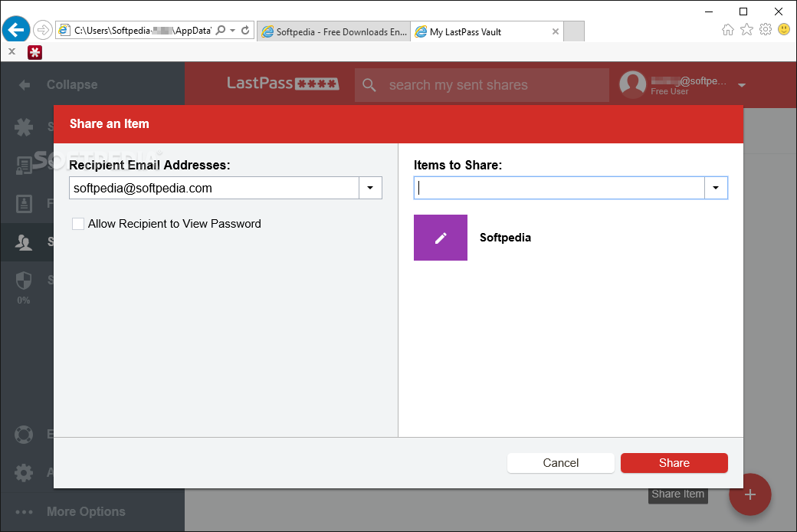
Task: Open the account dropdown arrow in header
Action: coord(742,85)
